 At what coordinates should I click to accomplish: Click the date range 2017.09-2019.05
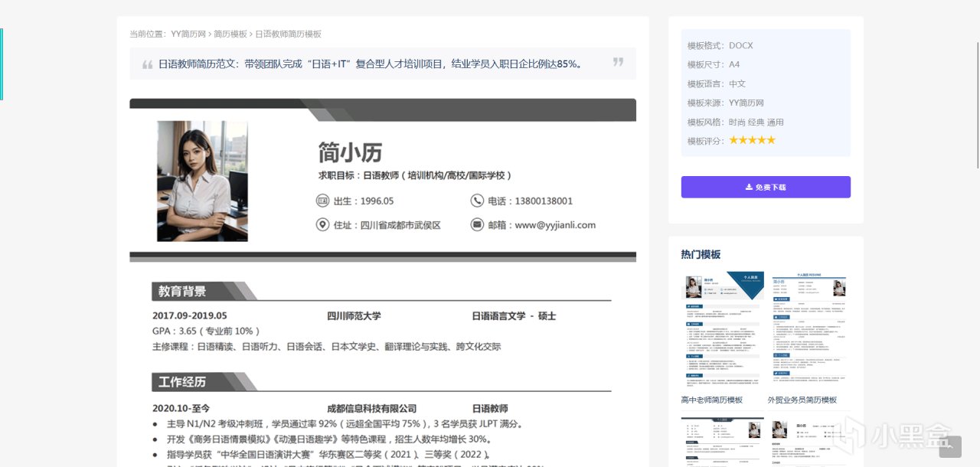(x=190, y=315)
